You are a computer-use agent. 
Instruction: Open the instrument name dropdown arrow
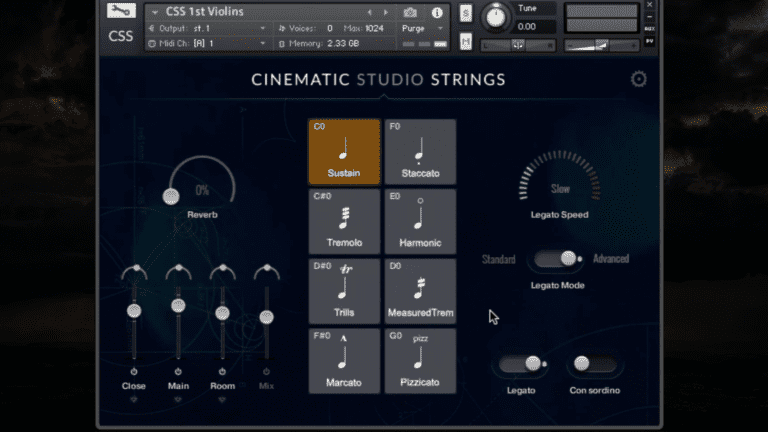(155, 12)
